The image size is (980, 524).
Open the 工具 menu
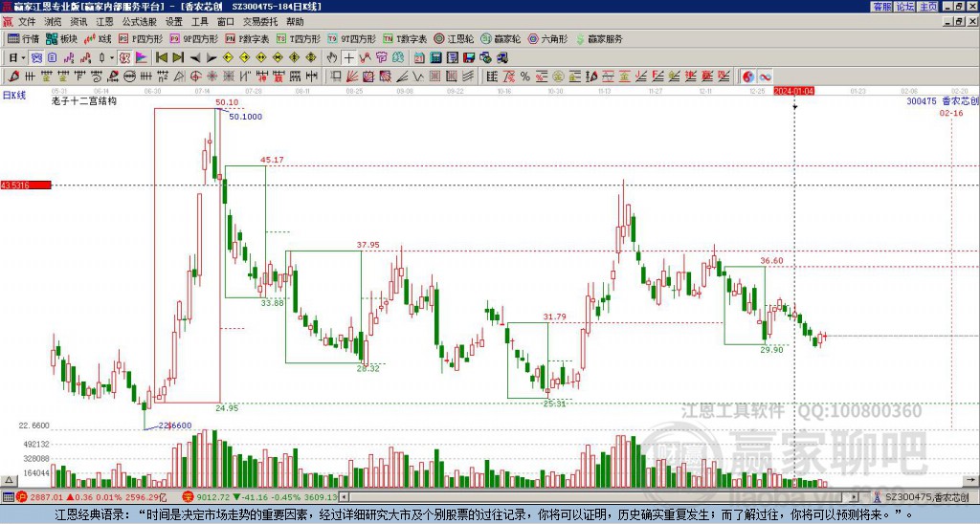point(200,22)
